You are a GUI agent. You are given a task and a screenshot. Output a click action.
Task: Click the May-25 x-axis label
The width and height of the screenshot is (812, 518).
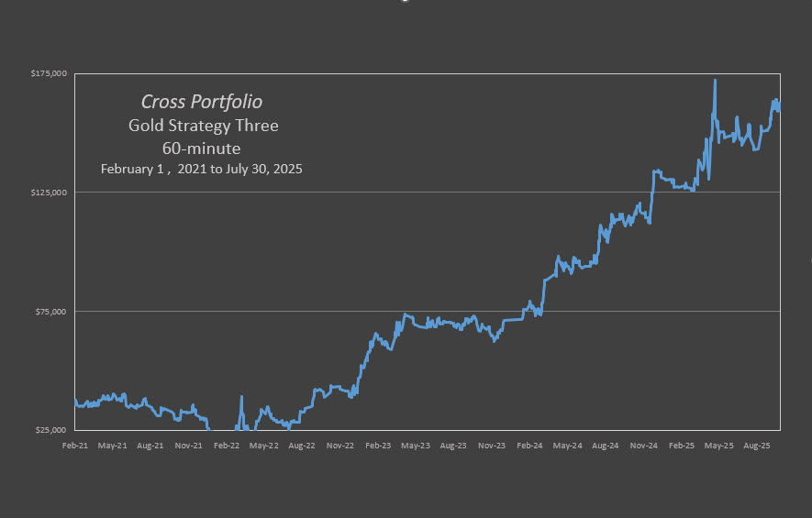[719, 446]
